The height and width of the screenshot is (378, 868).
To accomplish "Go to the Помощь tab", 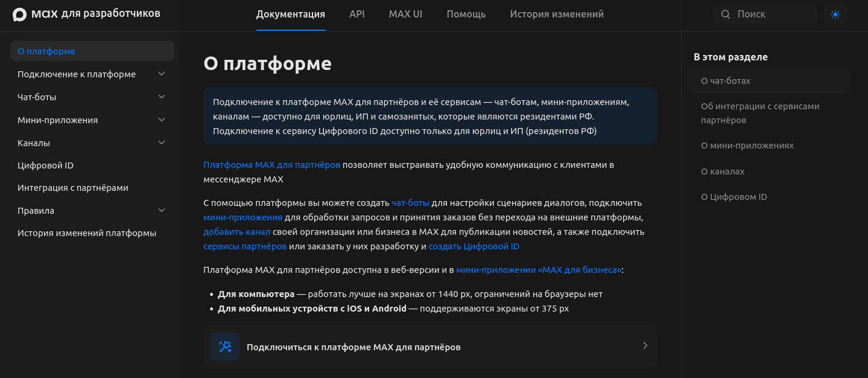I will click(x=466, y=14).
